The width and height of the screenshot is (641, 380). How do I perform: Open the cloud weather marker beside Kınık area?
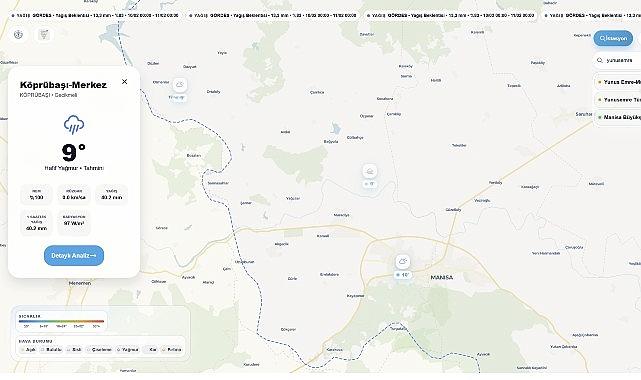tap(179, 89)
